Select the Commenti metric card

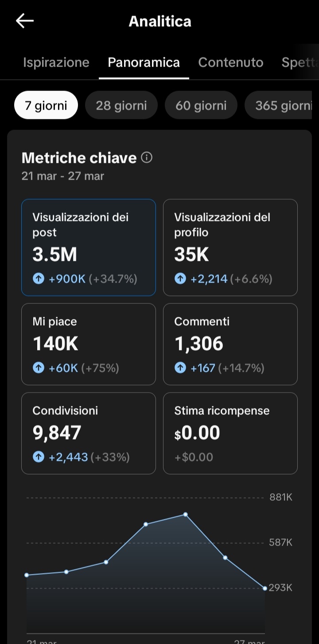tap(230, 344)
